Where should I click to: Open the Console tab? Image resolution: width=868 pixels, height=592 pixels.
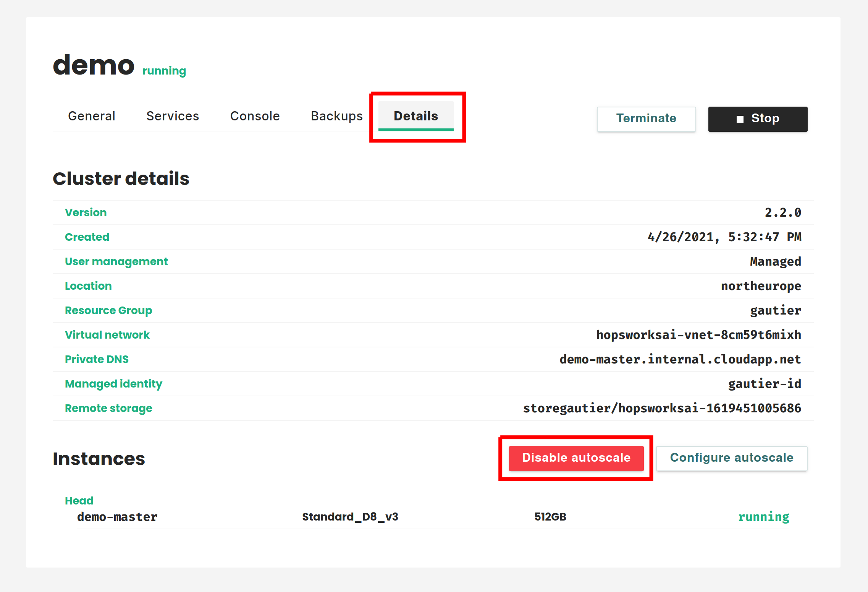click(255, 116)
